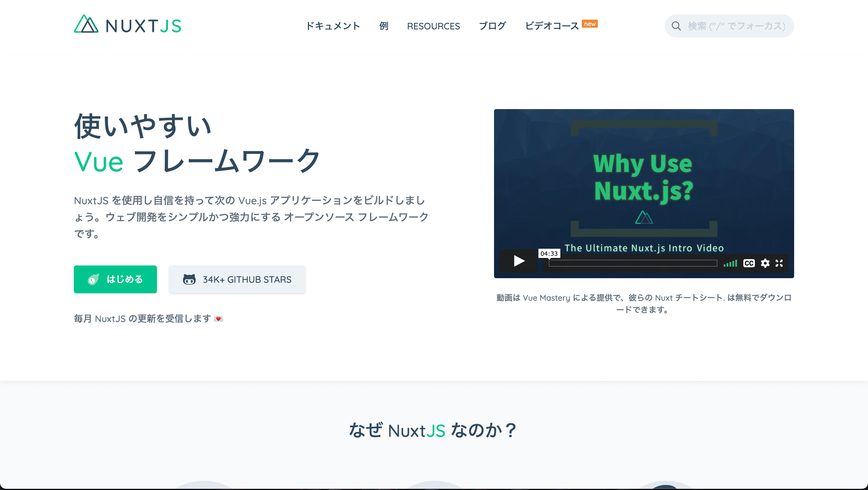Image resolution: width=868 pixels, height=490 pixels.
Task: Click the 毎月 NuxtJS の更新を受信します link
Action: click(x=148, y=319)
